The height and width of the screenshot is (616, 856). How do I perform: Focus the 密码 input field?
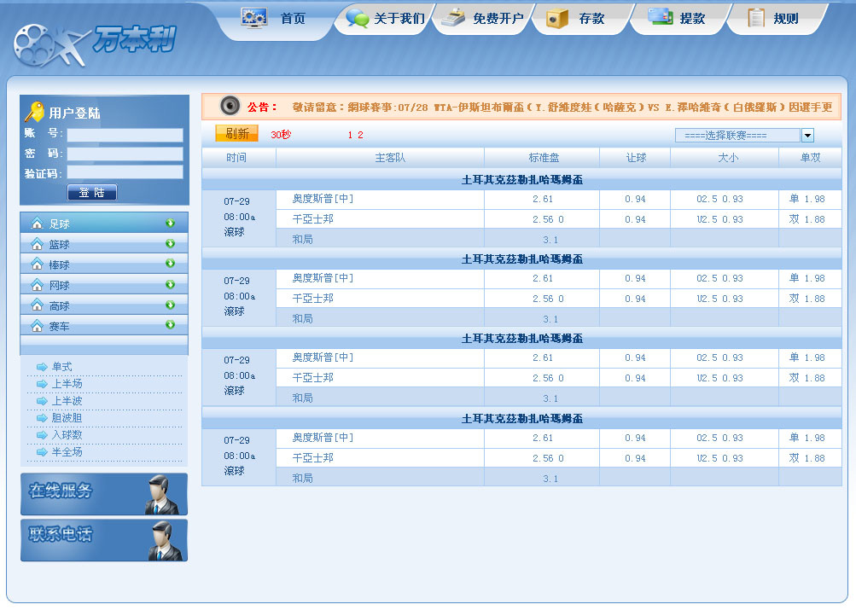(x=125, y=154)
